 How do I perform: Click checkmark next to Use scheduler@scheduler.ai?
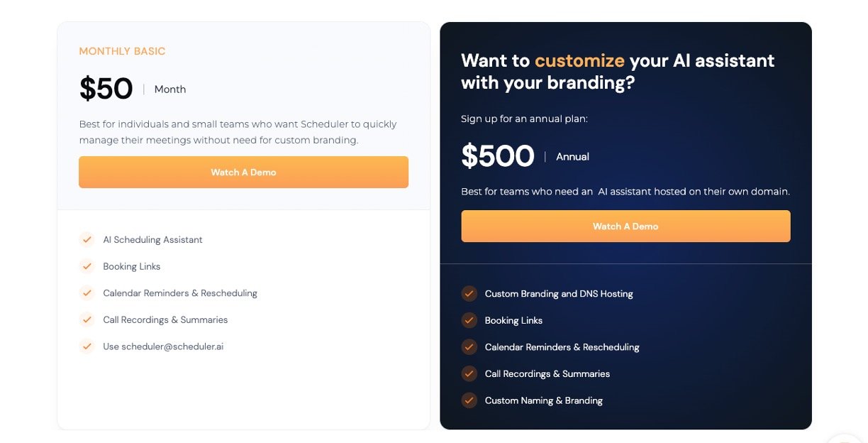(x=87, y=346)
